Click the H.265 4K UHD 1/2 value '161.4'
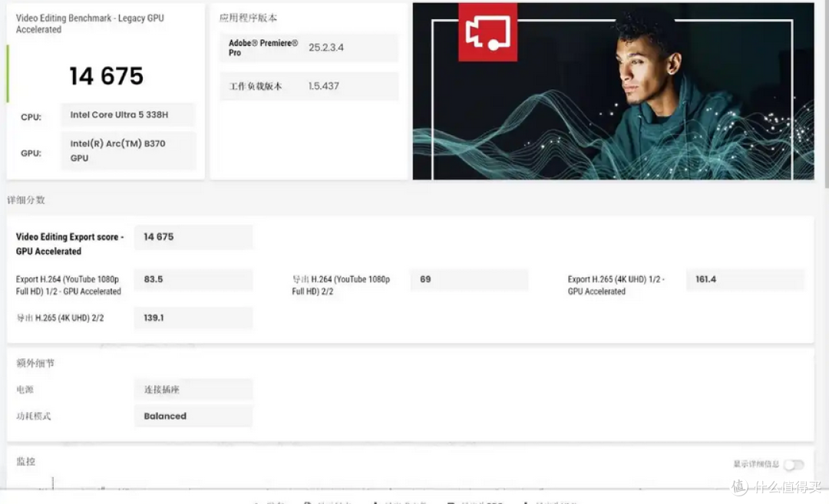This screenshot has height=504, width=829. point(706,279)
